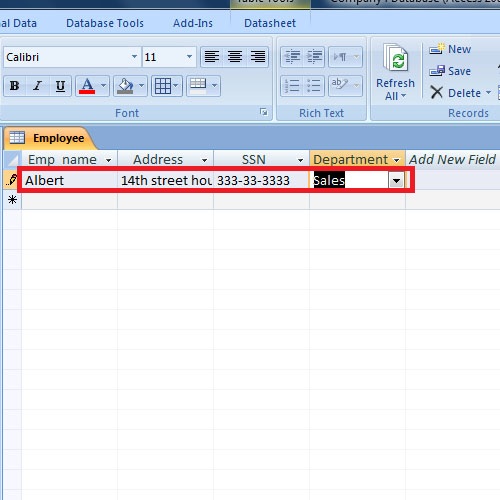500x500 pixels.
Task: Click Delete record button
Action: pyautogui.click(x=455, y=93)
